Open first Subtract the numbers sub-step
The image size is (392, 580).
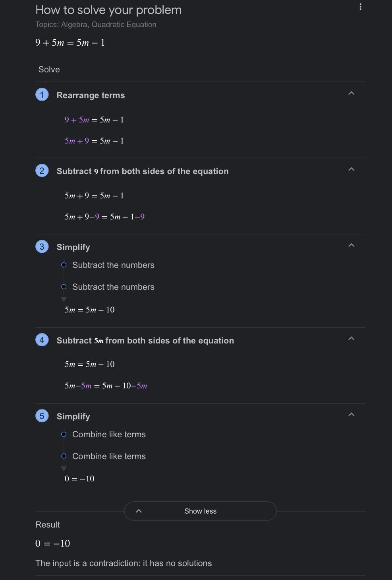pyautogui.click(x=113, y=265)
